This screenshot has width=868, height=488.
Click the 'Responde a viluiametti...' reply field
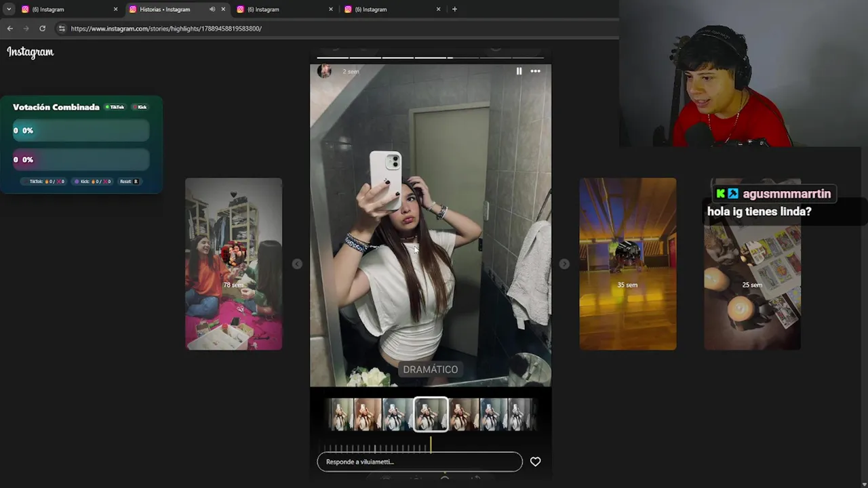pos(420,462)
